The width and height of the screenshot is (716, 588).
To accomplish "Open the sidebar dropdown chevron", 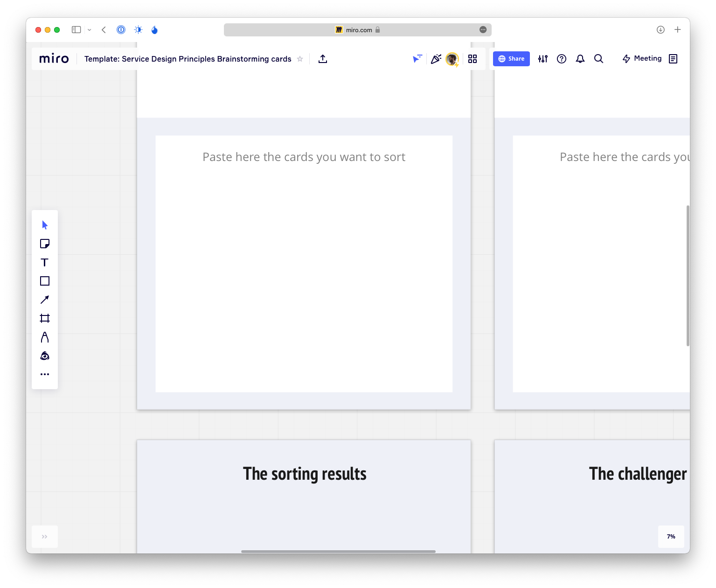I will tap(90, 30).
